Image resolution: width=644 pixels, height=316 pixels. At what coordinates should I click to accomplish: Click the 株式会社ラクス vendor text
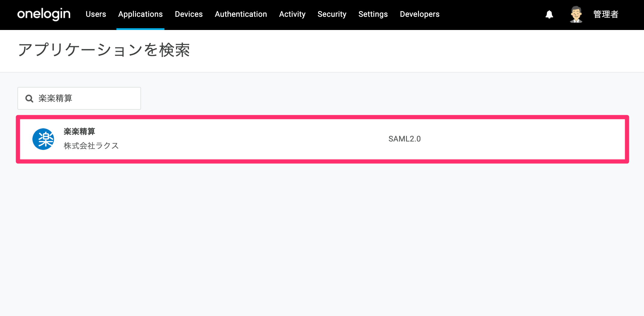point(91,146)
